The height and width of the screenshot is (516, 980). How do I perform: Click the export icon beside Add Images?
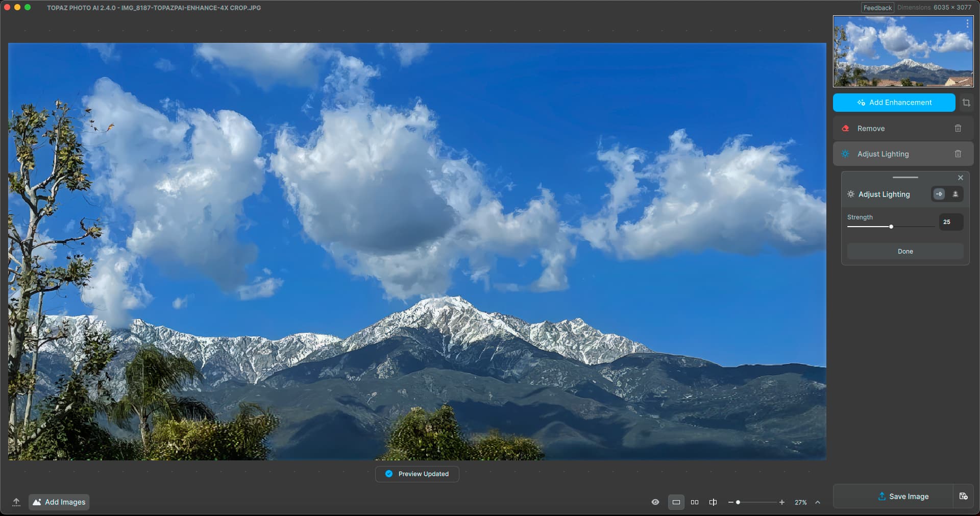16,502
